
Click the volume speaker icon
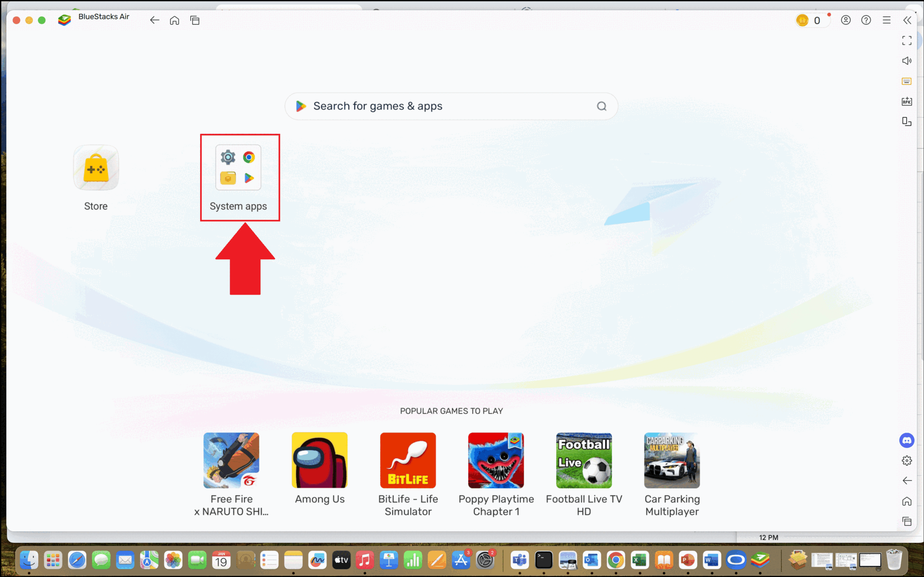[x=907, y=61]
